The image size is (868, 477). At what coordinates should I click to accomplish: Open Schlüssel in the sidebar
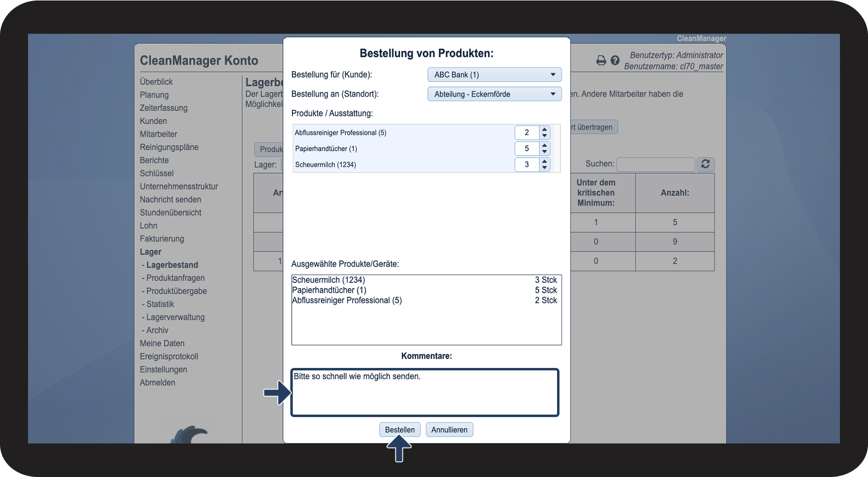click(x=157, y=173)
